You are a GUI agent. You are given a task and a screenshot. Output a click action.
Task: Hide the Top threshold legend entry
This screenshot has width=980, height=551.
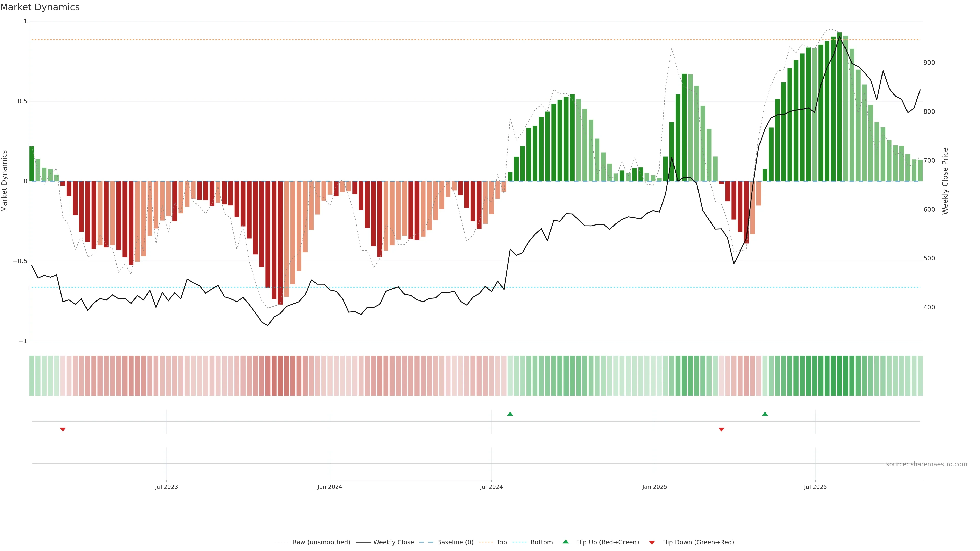(501, 542)
